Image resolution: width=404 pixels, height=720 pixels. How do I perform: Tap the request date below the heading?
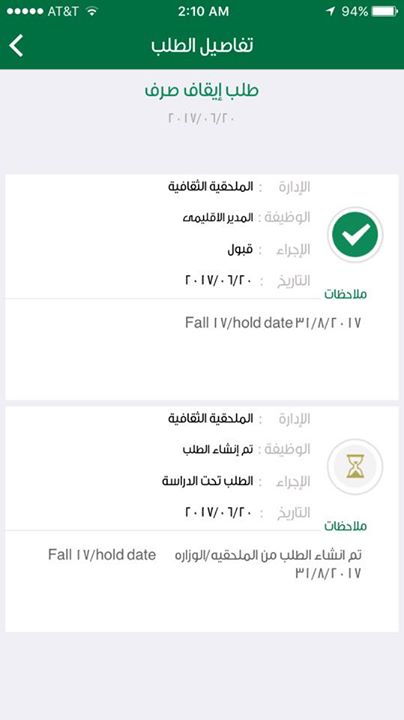click(202, 118)
